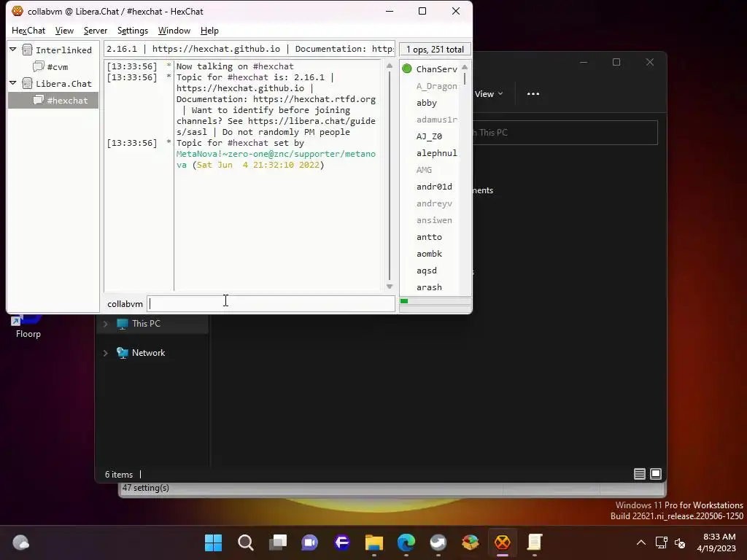Select user AJ_Z0 in the list
The image size is (747, 560).
point(429,136)
